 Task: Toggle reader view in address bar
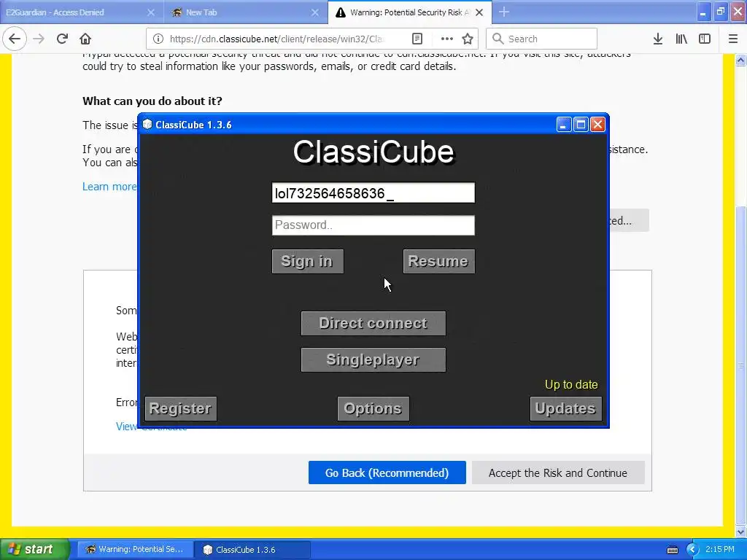417,39
